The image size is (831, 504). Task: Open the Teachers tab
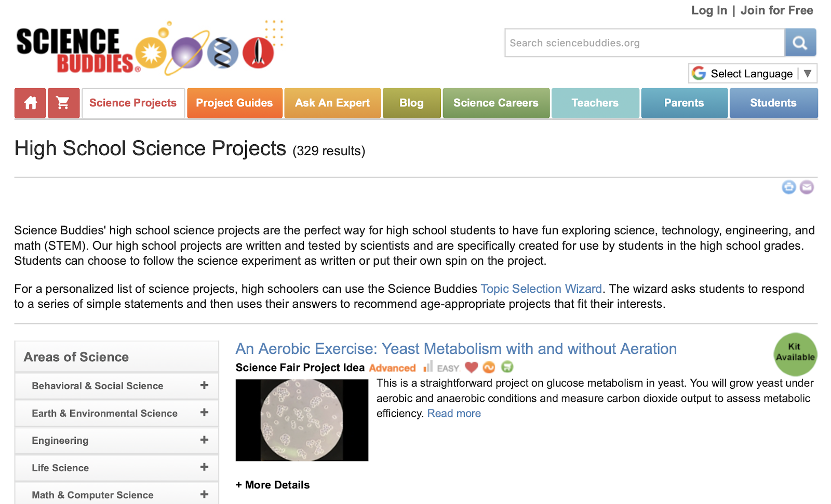click(x=595, y=103)
